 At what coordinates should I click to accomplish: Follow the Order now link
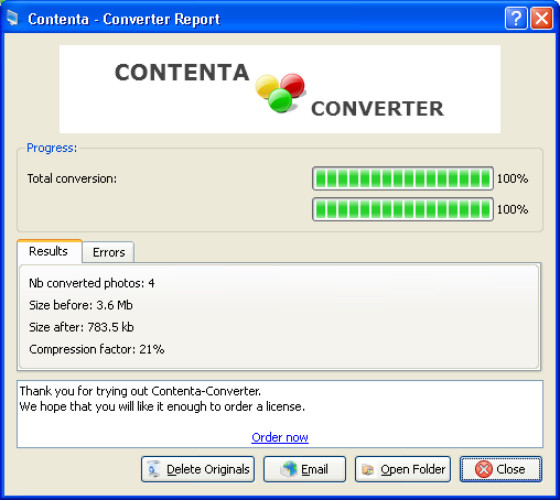click(x=280, y=437)
